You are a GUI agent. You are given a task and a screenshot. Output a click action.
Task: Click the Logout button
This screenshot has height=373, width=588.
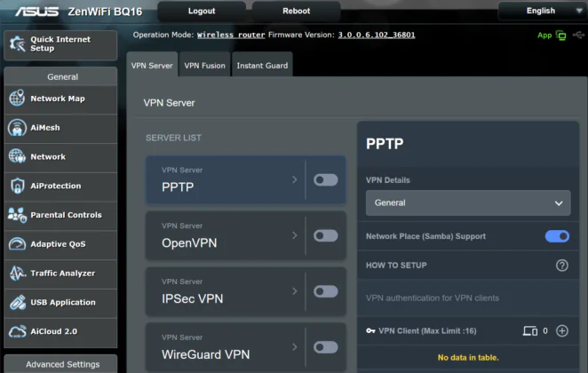(x=202, y=11)
